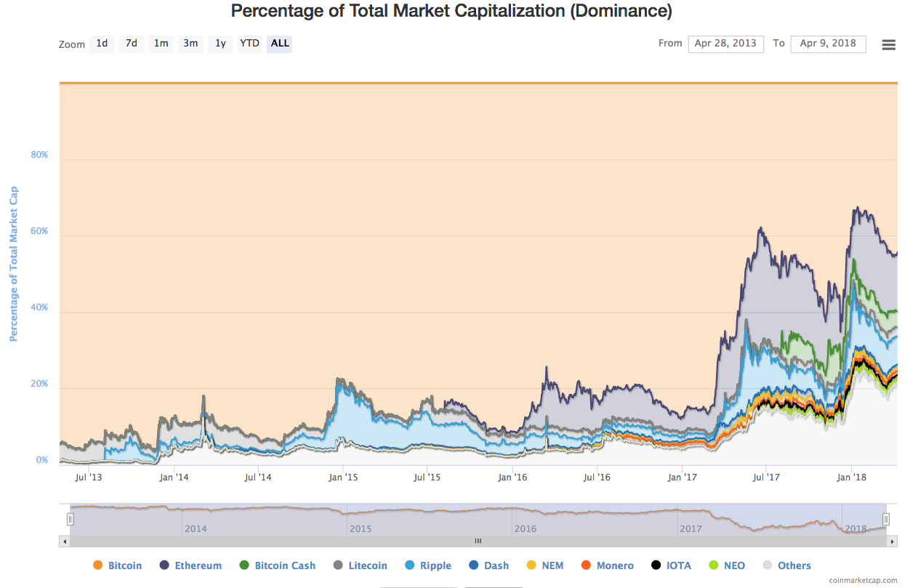
Task: Choose the YTD zoom option
Action: tap(249, 44)
